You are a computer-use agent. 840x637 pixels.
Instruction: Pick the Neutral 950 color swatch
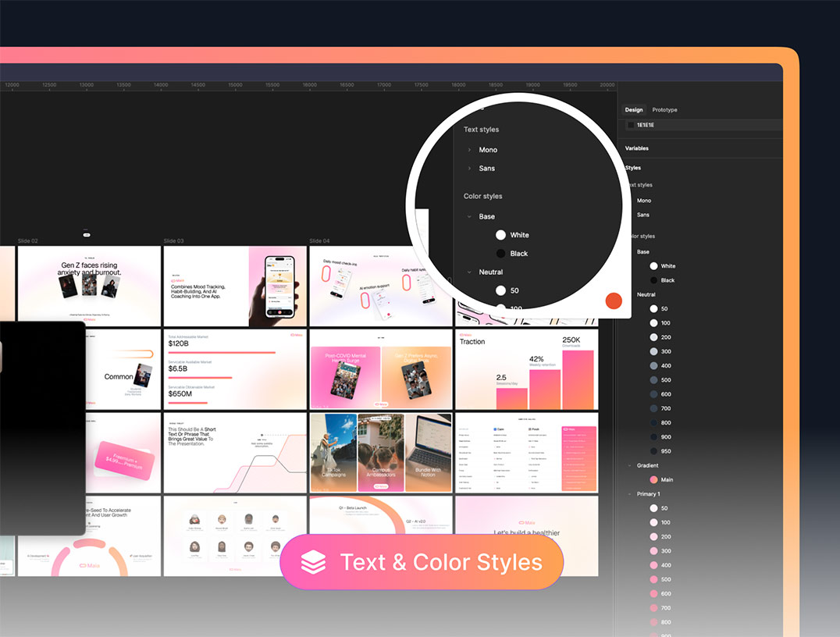(653, 451)
